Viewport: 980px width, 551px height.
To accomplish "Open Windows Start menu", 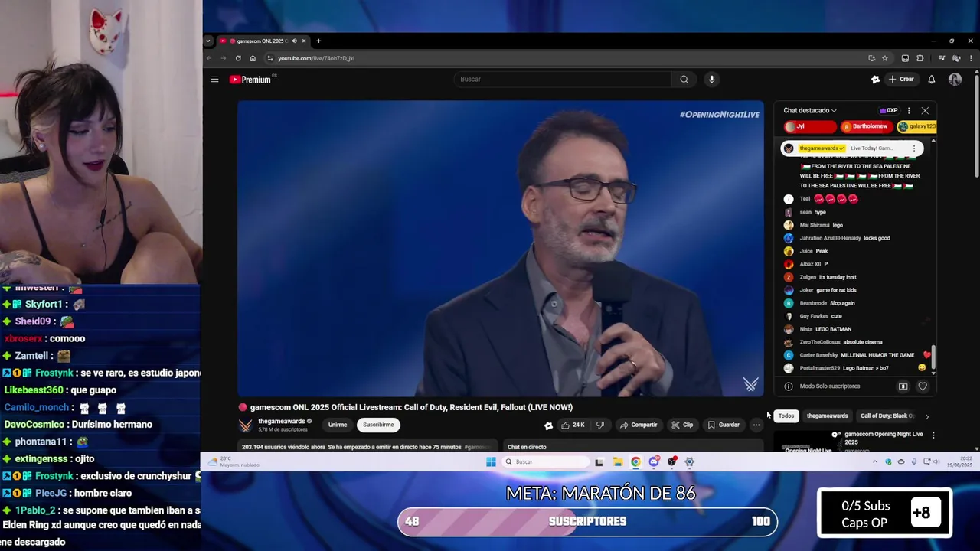I will (491, 461).
